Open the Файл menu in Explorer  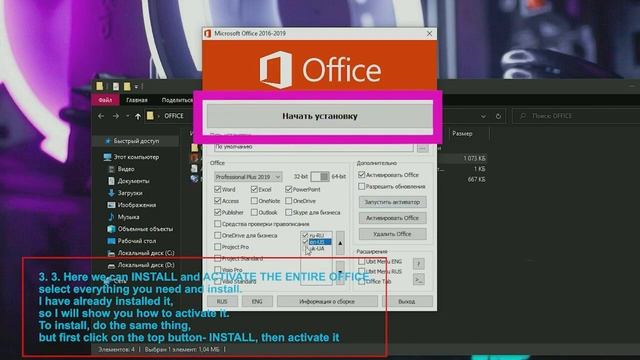coord(105,100)
